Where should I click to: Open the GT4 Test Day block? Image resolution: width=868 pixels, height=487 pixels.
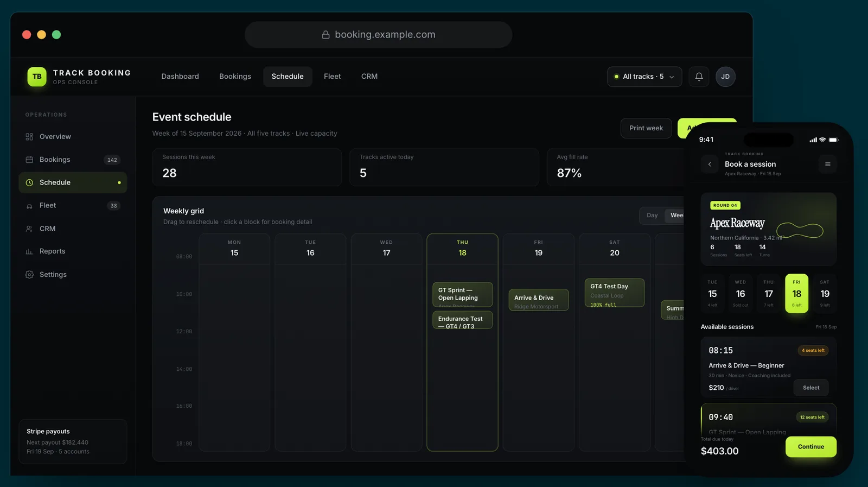(x=614, y=293)
